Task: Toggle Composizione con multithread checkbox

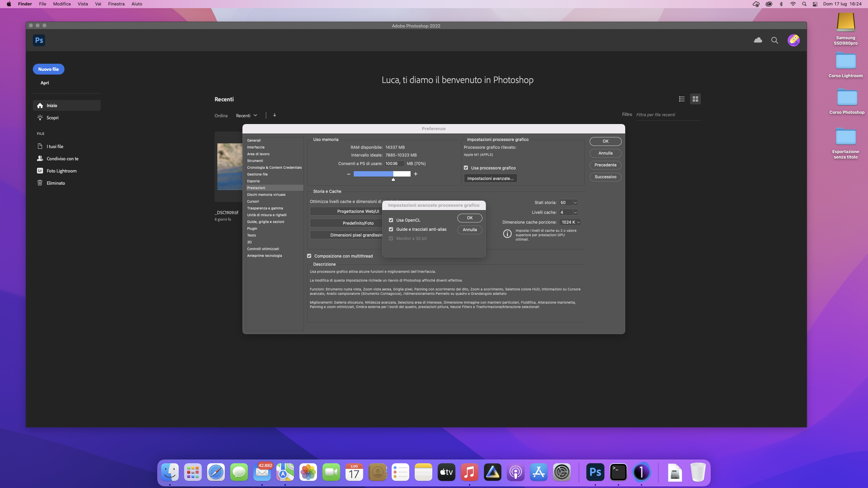Action: pyautogui.click(x=309, y=256)
